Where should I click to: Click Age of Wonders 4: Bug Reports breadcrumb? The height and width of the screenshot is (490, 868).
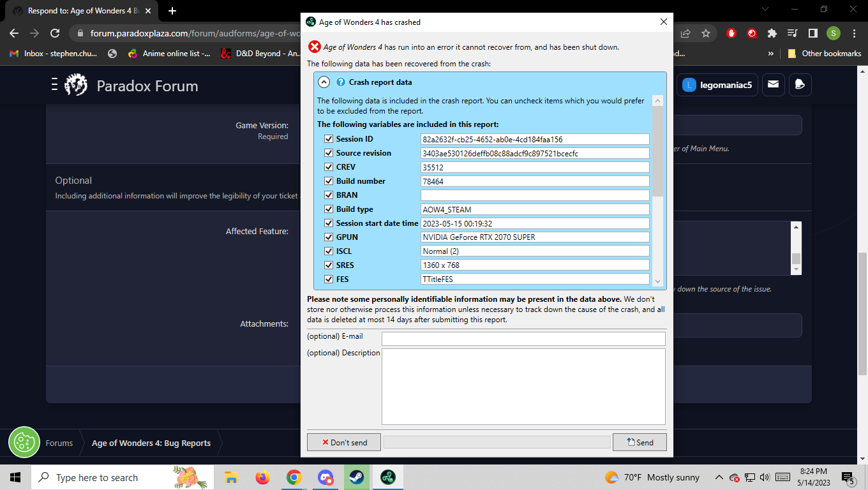151,443
